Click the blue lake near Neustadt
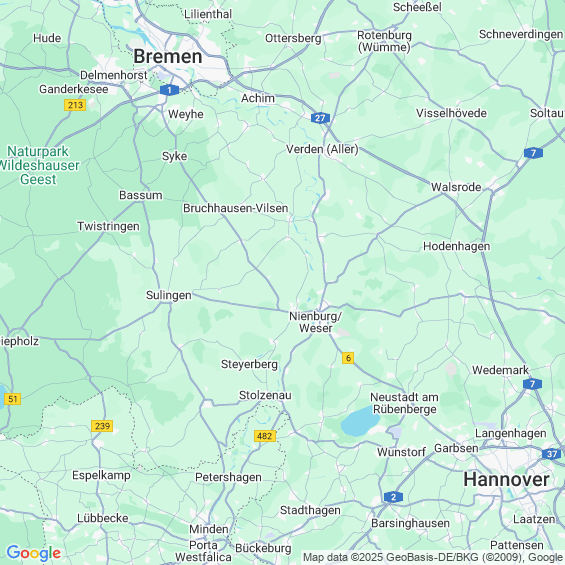Screen dimensions: 565x565 [x=360, y=421]
